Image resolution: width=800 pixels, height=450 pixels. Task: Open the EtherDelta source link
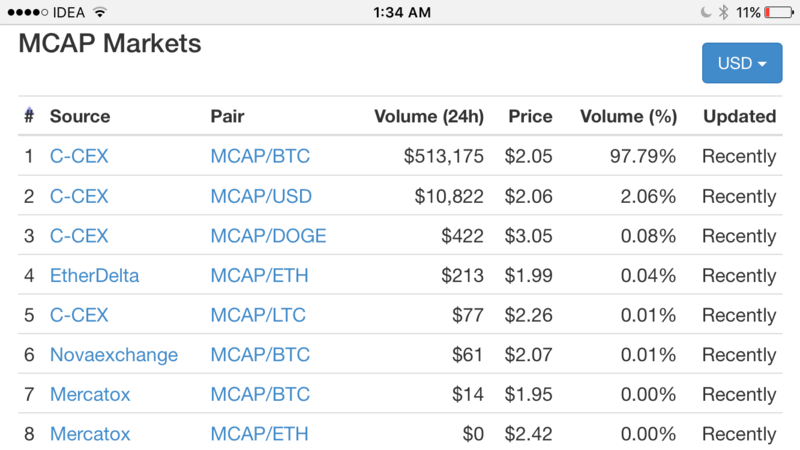pyautogui.click(x=94, y=275)
